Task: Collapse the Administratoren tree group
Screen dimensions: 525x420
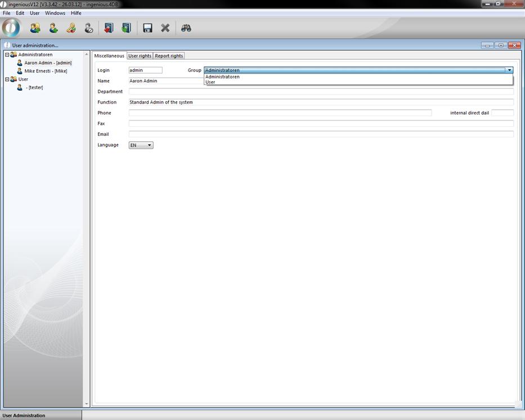Action: (x=7, y=55)
